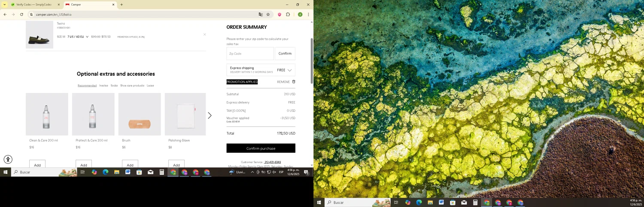644x207 pixels.
Task: Click Buscar search box in left taskbar
Action: click(44, 172)
